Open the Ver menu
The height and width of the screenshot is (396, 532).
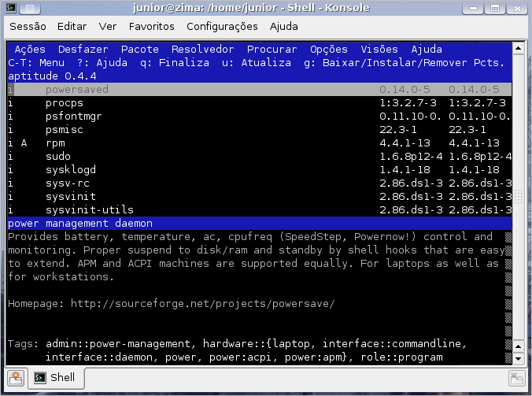coord(108,27)
